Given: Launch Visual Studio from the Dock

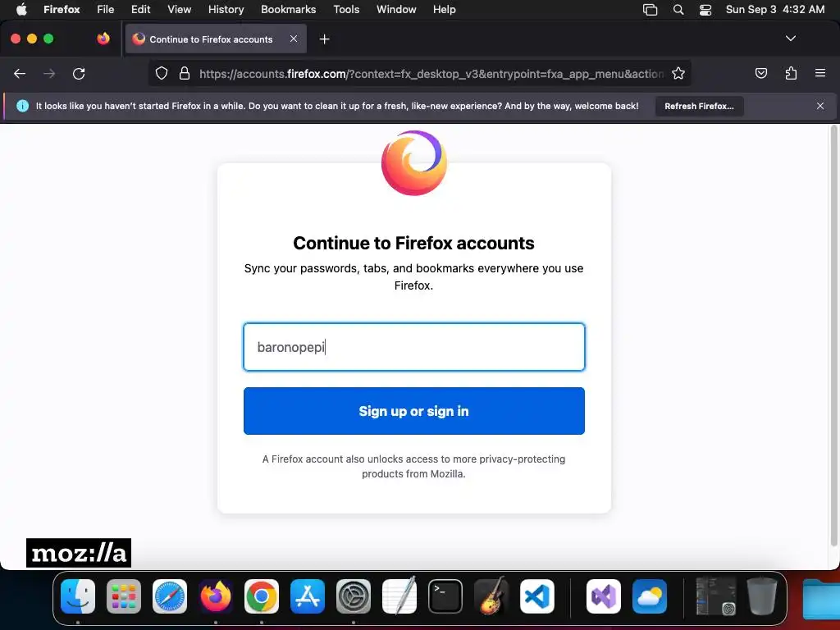Looking at the screenshot, I should [x=604, y=596].
